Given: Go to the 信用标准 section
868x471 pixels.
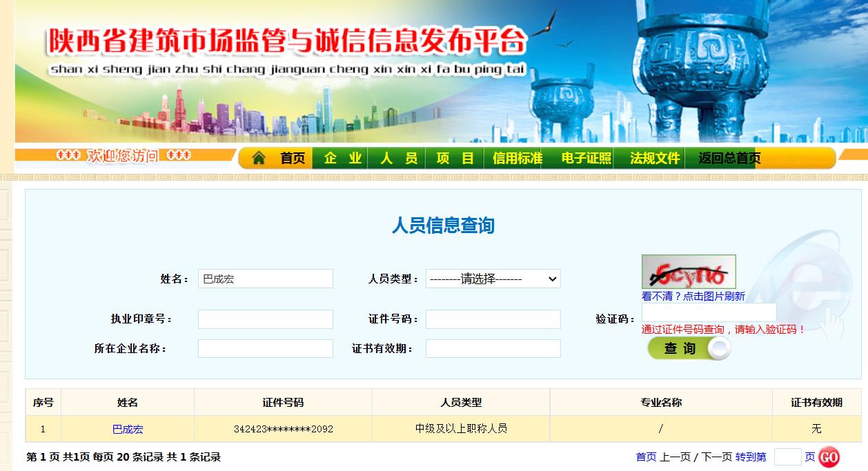Looking at the screenshot, I should pos(517,159).
